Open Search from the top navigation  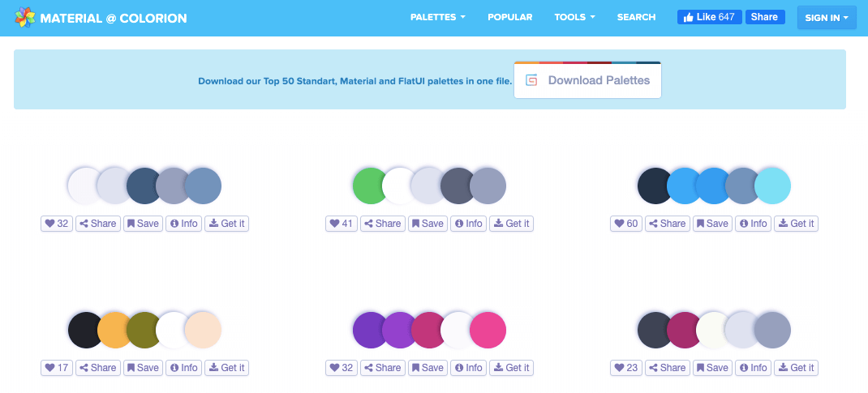[636, 17]
